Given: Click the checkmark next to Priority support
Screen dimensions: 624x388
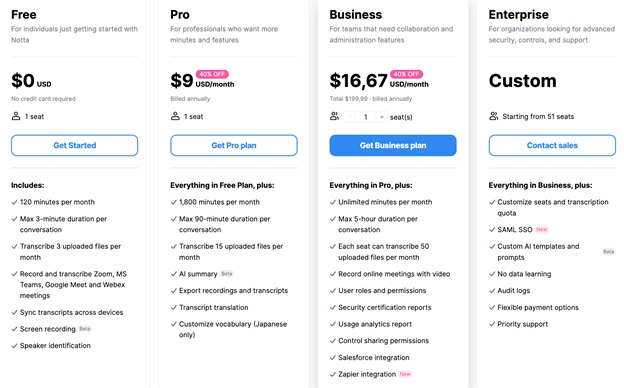Looking at the screenshot, I should click(492, 324).
